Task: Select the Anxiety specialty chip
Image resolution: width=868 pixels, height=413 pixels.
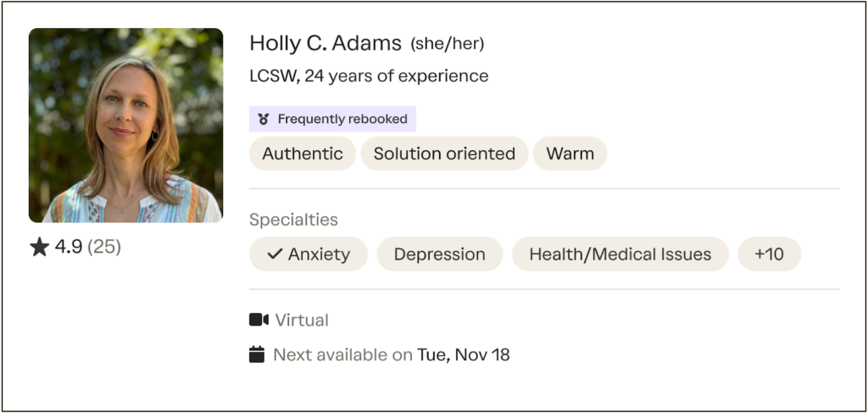Action: tap(309, 254)
